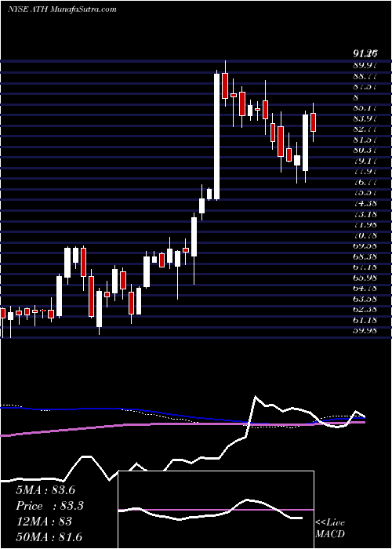This screenshot has height=549, width=392.
Task: Click the 73.18 price axis label
Action: 365,213
